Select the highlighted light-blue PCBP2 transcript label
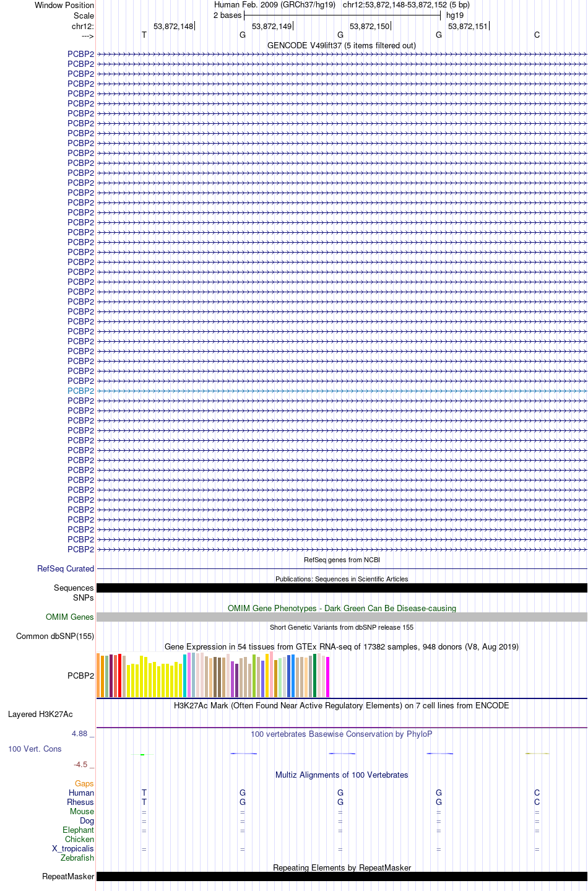588x891 pixels. pos(81,391)
